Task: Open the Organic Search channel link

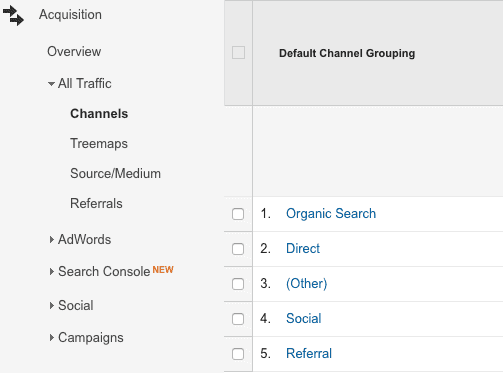Action: click(331, 214)
